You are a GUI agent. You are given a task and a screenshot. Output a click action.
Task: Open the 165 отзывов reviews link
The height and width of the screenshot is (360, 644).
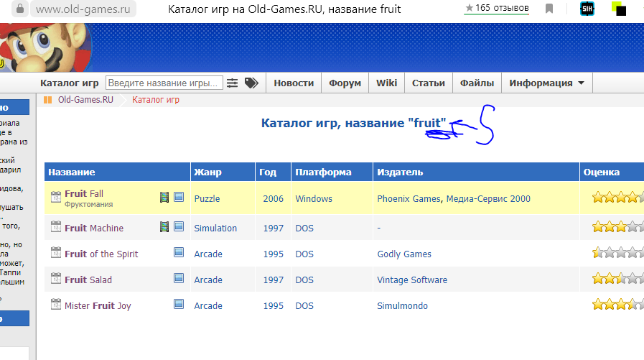(497, 8)
